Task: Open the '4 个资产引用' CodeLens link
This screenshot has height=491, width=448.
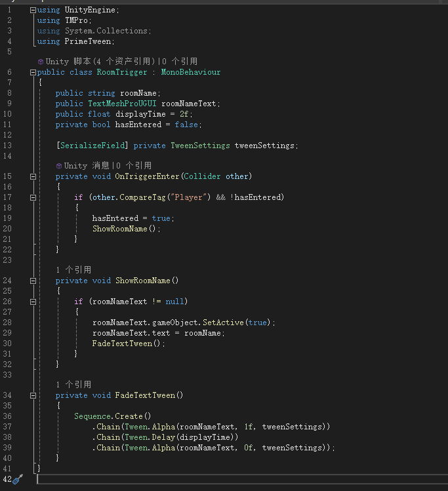Action: click(x=124, y=62)
